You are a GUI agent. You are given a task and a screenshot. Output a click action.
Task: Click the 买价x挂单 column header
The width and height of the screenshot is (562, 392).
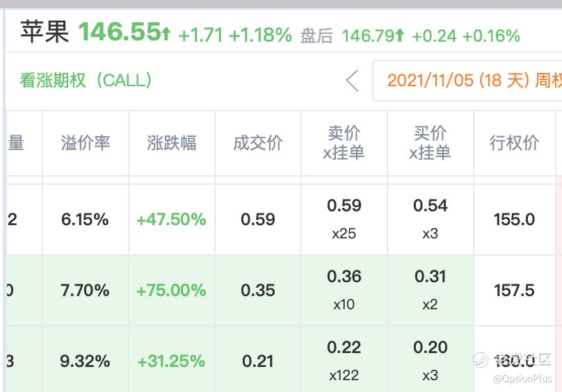pyautogui.click(x=430, y=143)
